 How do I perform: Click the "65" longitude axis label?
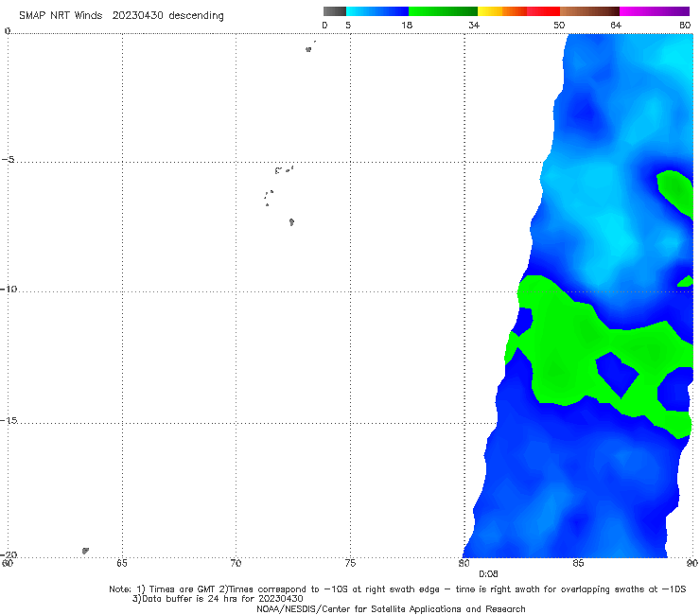point(122,564)
